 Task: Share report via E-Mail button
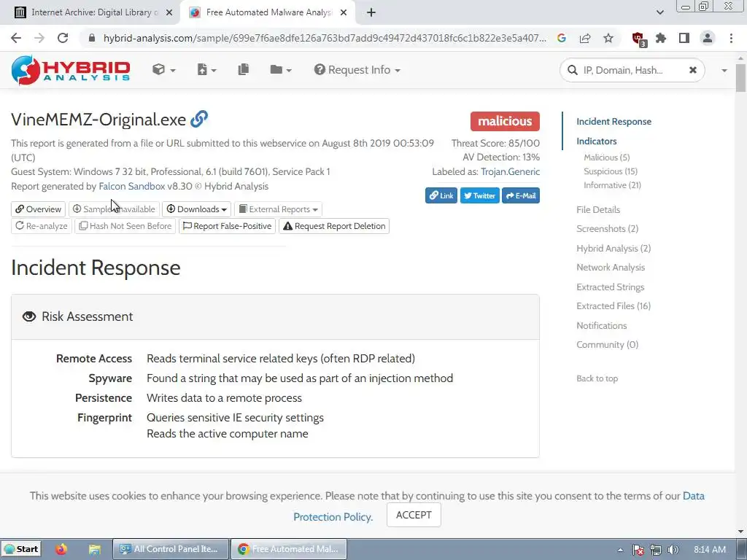click(x=521, y=195)
